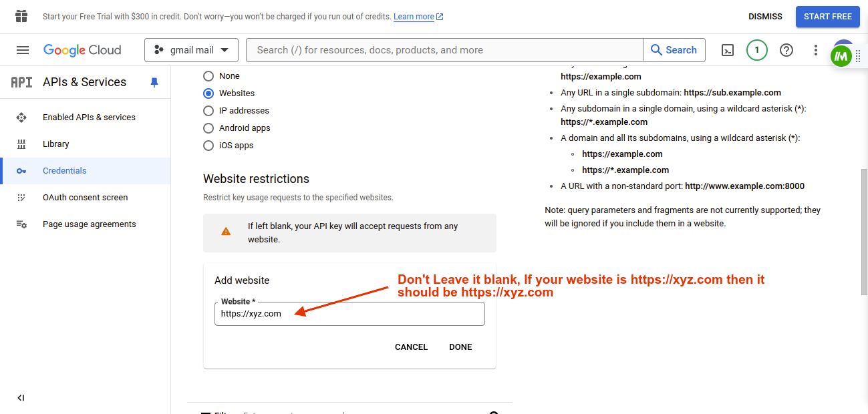Select the None restriction radio button
Image resolution: width=868 pixels, height=414 pixels.
coord(208,76)
